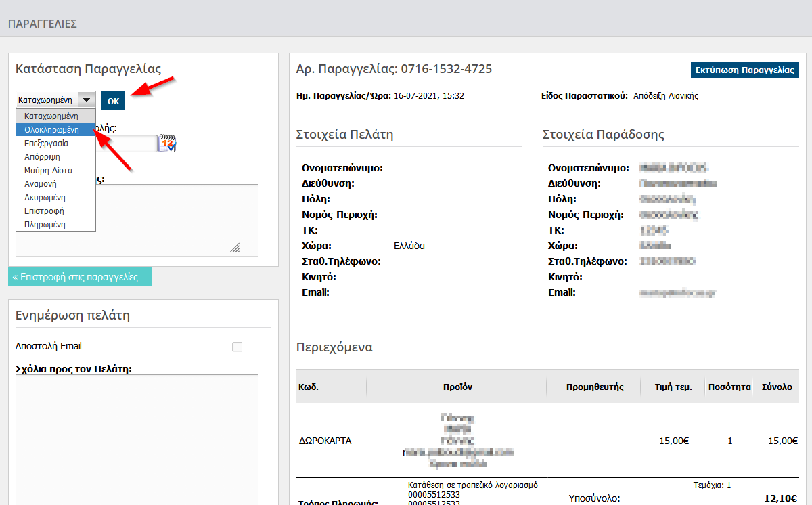Choose the Αναμονή status option

40,183
